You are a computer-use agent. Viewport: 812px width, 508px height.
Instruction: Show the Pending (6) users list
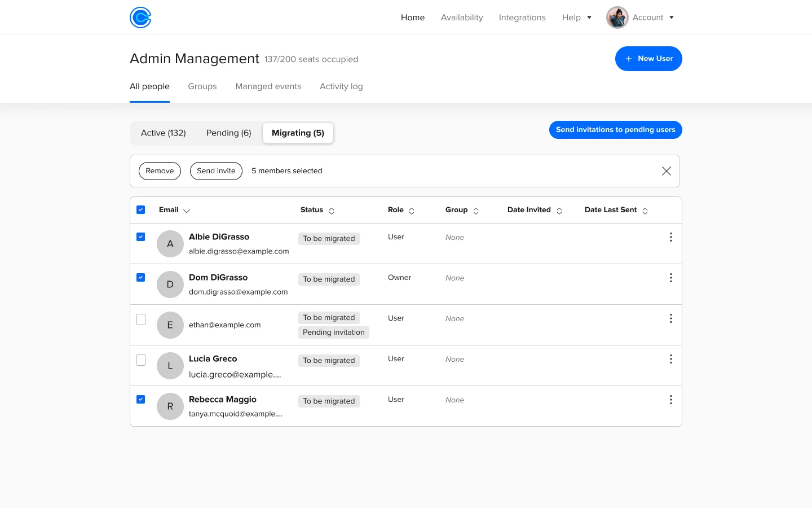229,133
